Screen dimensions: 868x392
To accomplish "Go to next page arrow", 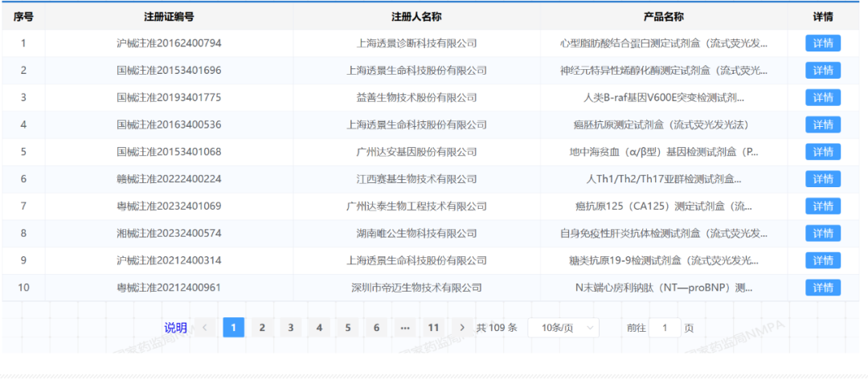I will pyautogui.click(x=461, y=328).
